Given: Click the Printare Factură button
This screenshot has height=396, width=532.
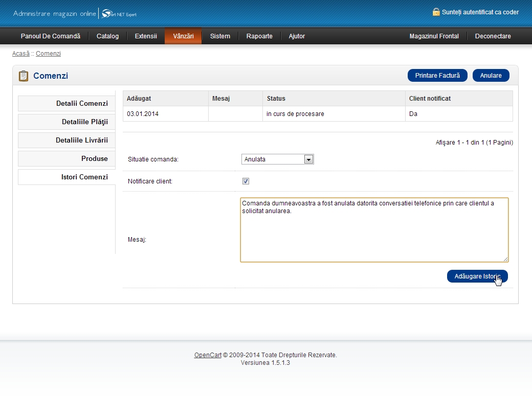Looking at the screenshot, I should click(437, 76).
